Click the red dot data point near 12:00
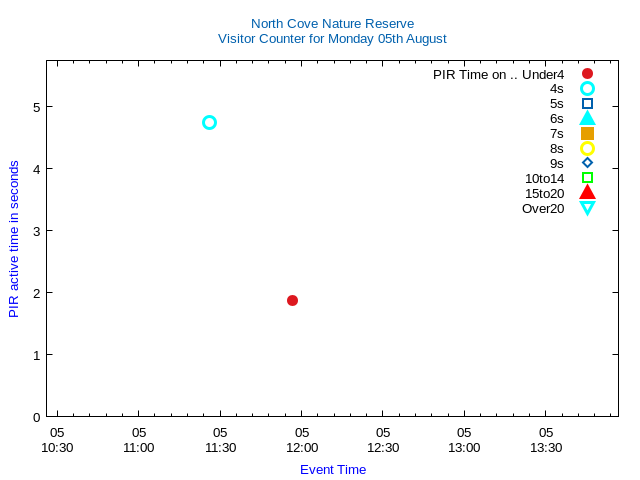 (x=292, y=300)
